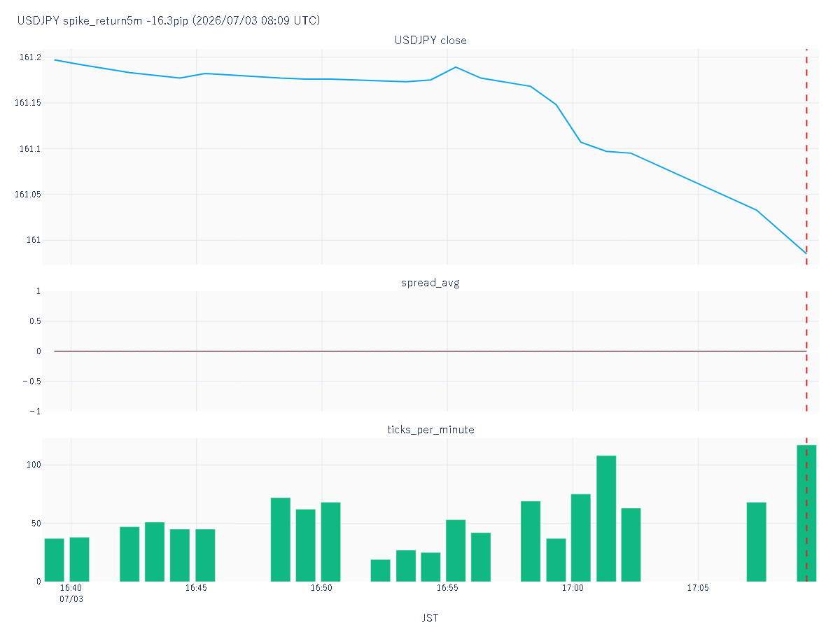Viewport: 840px width, 630px height.
Task: Click the "161.05" y-axis label
Action: click(x=27, y=195)
